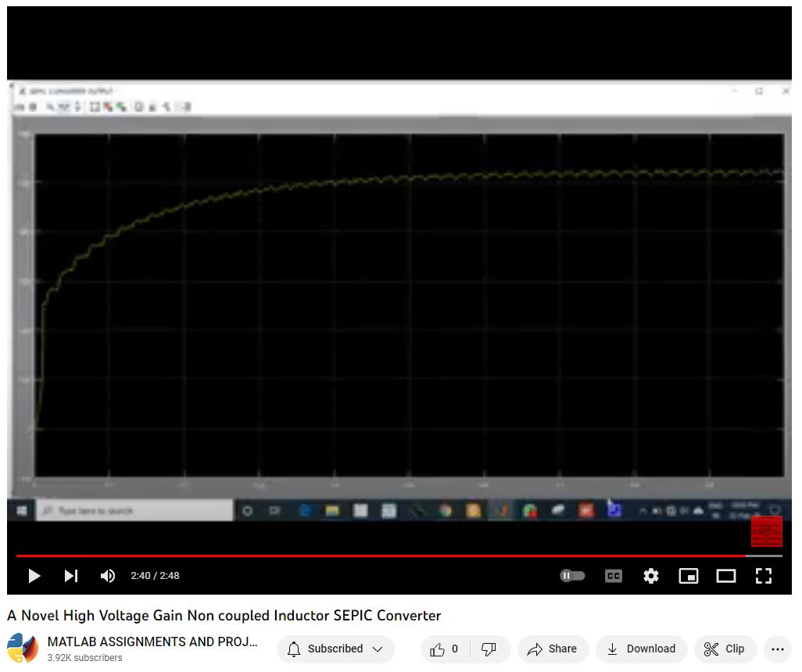802x672 pixels.
Task: Share this video
Action: click(553, 649)
